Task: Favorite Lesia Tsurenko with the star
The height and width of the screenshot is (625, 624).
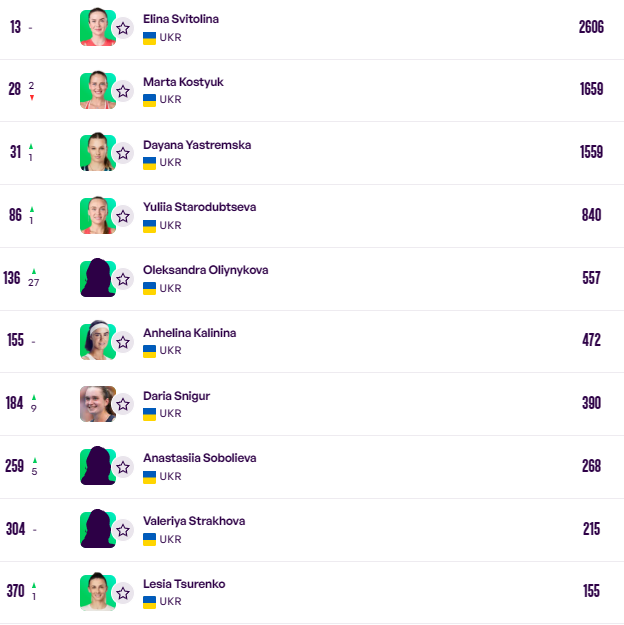Action: point(123,593)
